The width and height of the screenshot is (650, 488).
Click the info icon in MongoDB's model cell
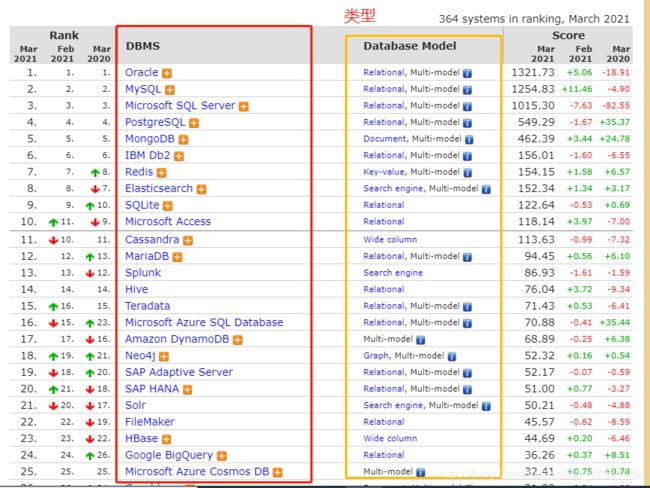(469, 140)
